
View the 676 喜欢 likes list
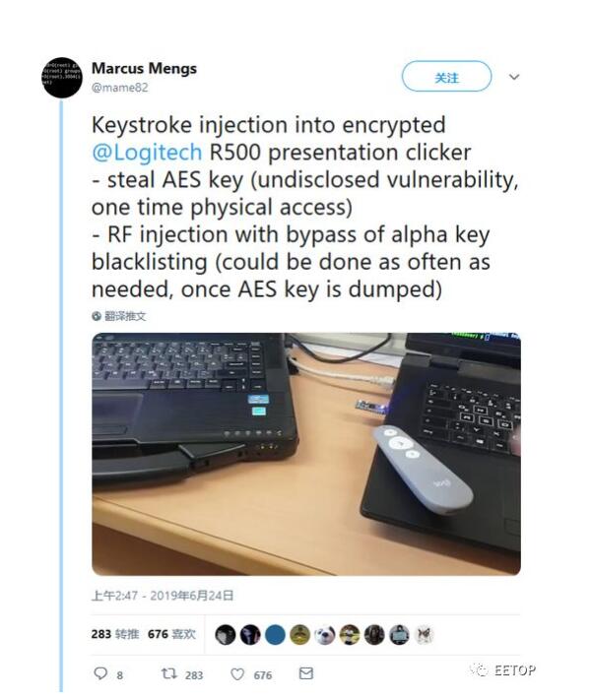(x=171, y=634)
